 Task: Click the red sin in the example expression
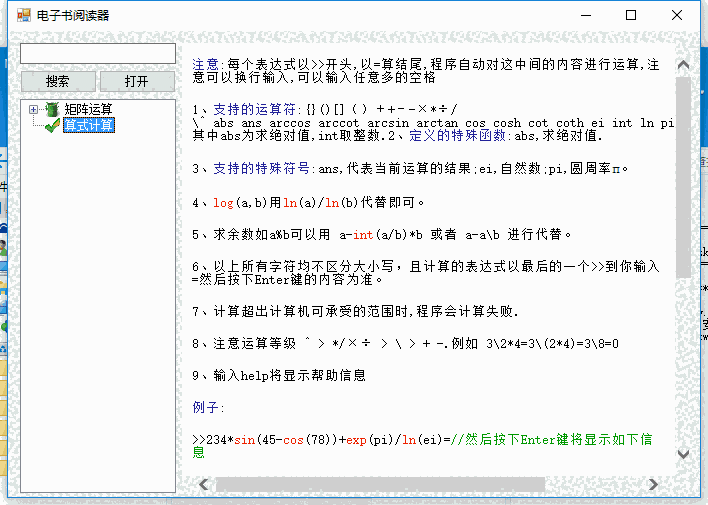244,440
